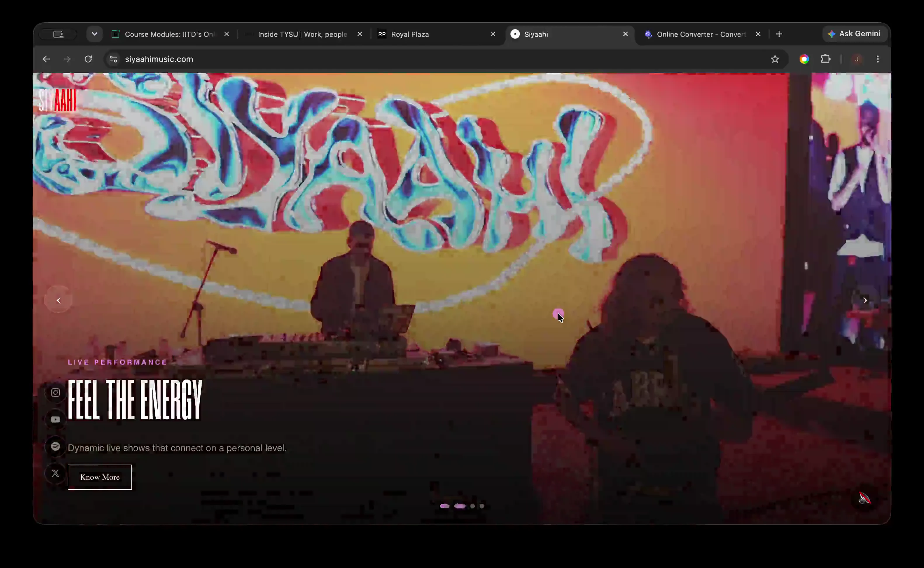Viewport: 924px width, 568px height.
Task: Open the Spotify social icon
Action: coord(55,446)
